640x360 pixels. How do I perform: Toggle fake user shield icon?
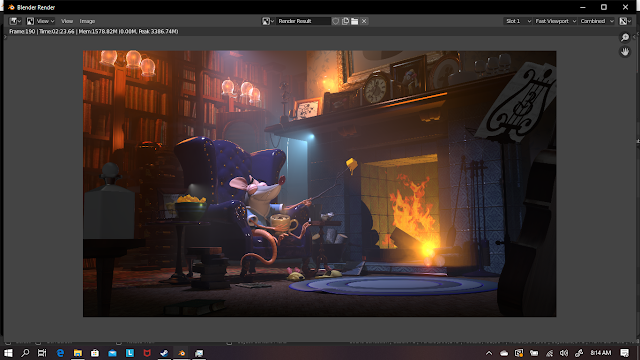pos(336,21)
